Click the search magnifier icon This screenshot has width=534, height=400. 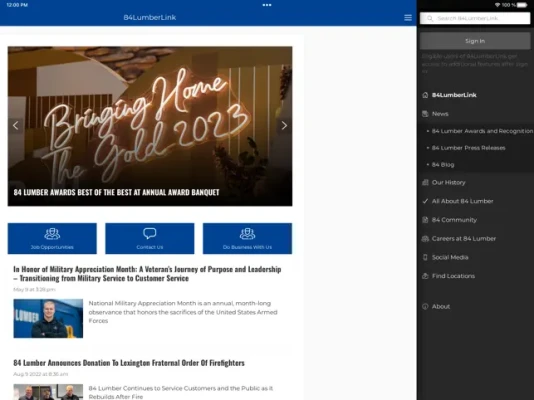pyautogui.click(x=430, y=18)
